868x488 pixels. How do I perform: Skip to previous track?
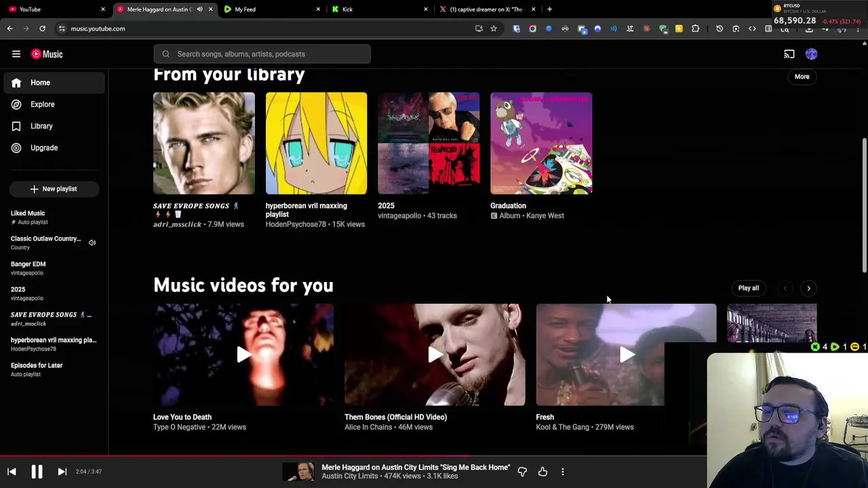12,472
